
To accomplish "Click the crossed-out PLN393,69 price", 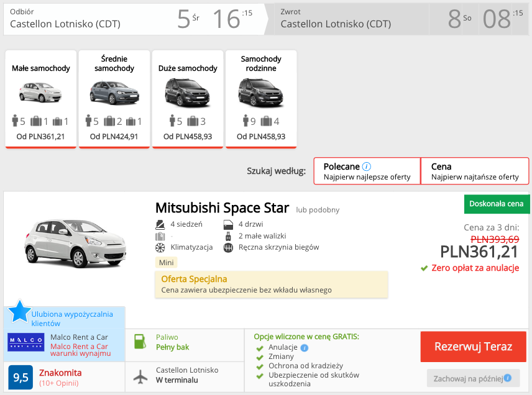I will click(x=495, y=239).
